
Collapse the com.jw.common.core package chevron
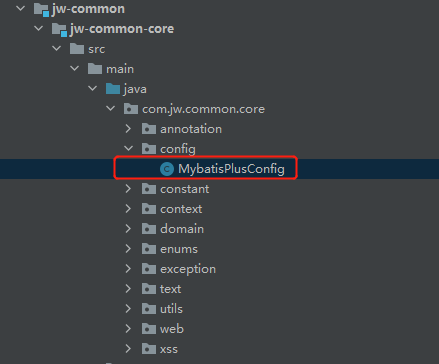(110, 109)
